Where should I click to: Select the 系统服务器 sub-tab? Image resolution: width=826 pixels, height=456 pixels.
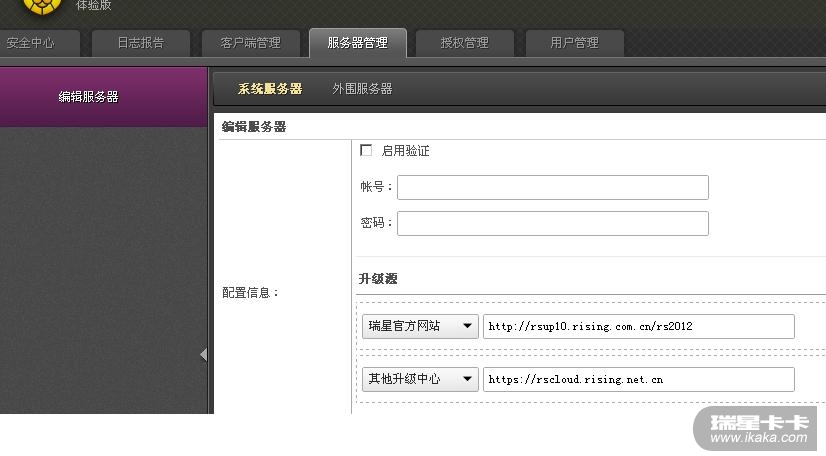(270, 89)
